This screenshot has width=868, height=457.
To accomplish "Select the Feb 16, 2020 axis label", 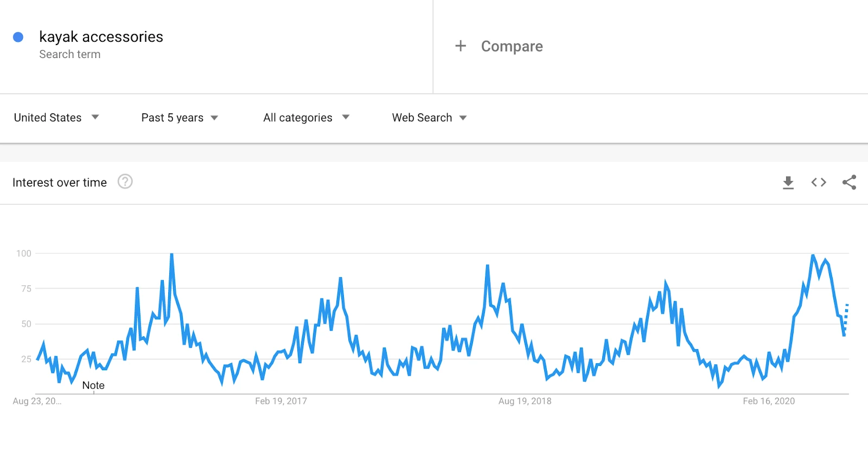I will coord(769,401).
